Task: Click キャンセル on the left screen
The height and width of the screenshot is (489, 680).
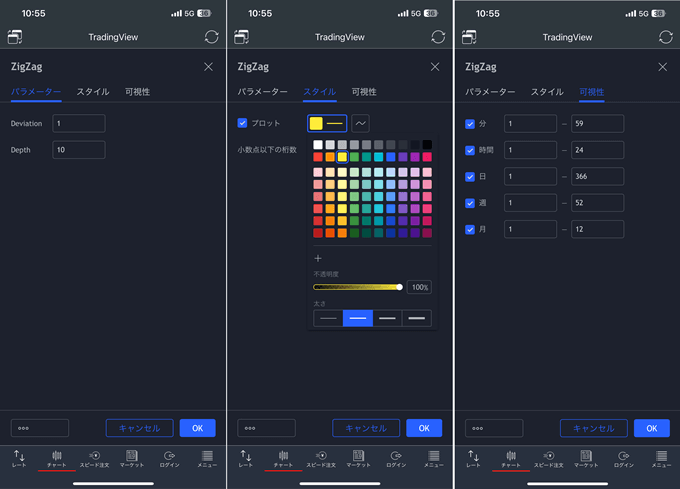Action: (140, 428)
